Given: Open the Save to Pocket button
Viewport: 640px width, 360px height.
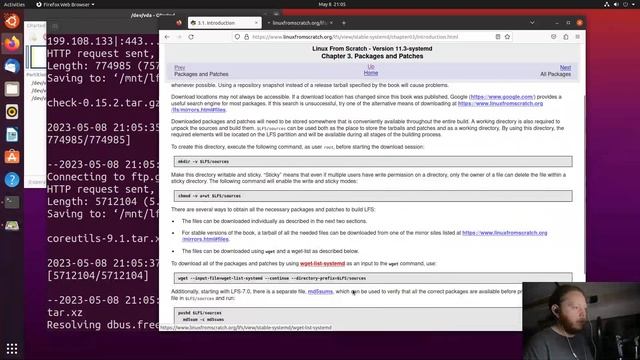Looking at the screenshot, I should [553, 37].
